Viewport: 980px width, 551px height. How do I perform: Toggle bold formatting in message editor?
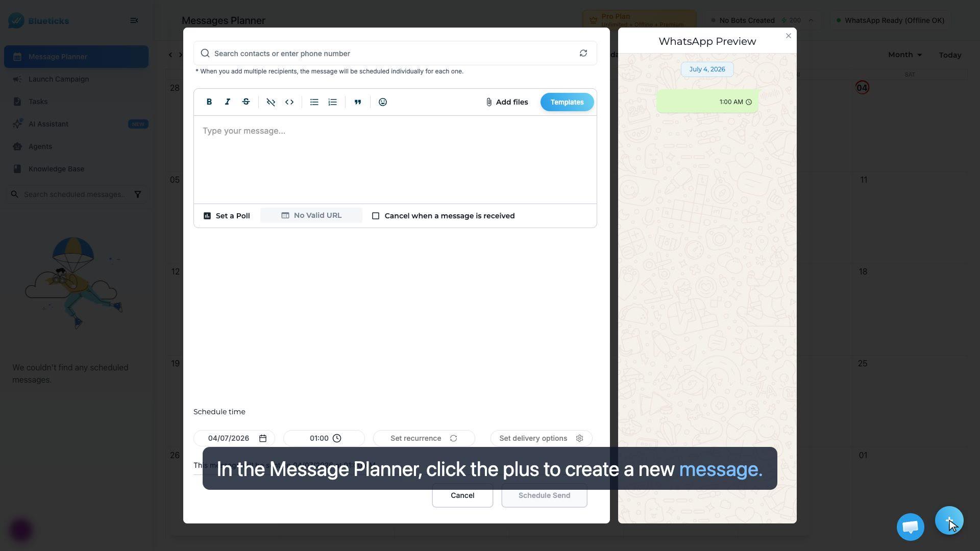(x=209, y=102)
